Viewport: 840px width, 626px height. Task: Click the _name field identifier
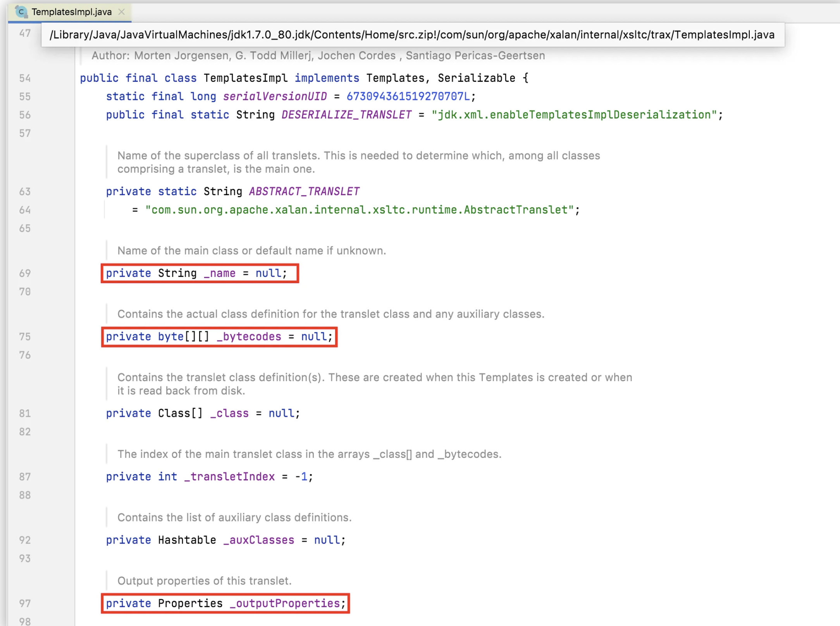point(220,273)
